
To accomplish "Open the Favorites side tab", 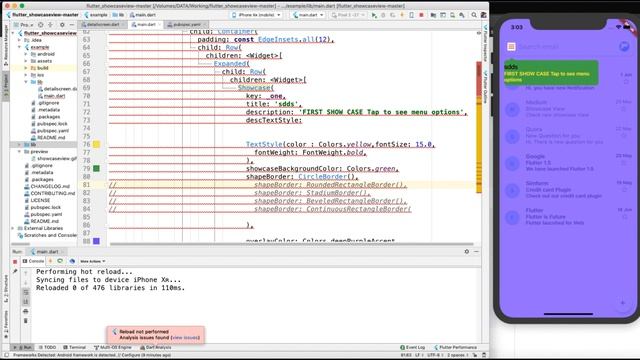I will click(x=6, y=325).
